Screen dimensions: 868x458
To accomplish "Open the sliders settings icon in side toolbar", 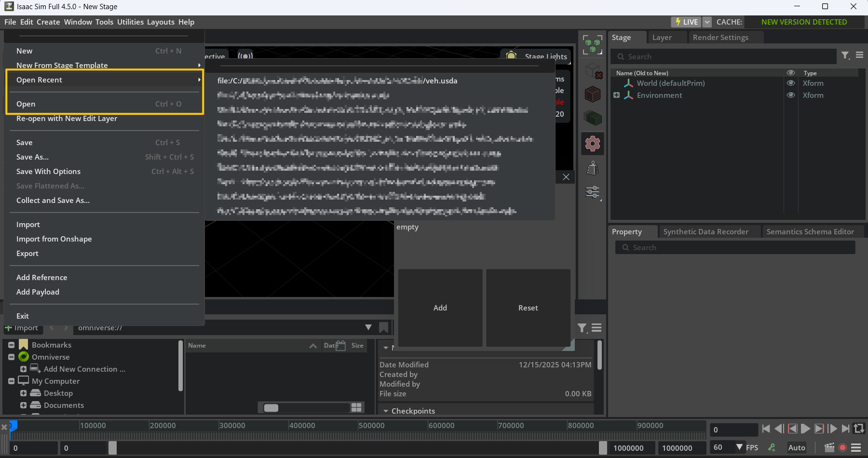I will coord(593,192).
